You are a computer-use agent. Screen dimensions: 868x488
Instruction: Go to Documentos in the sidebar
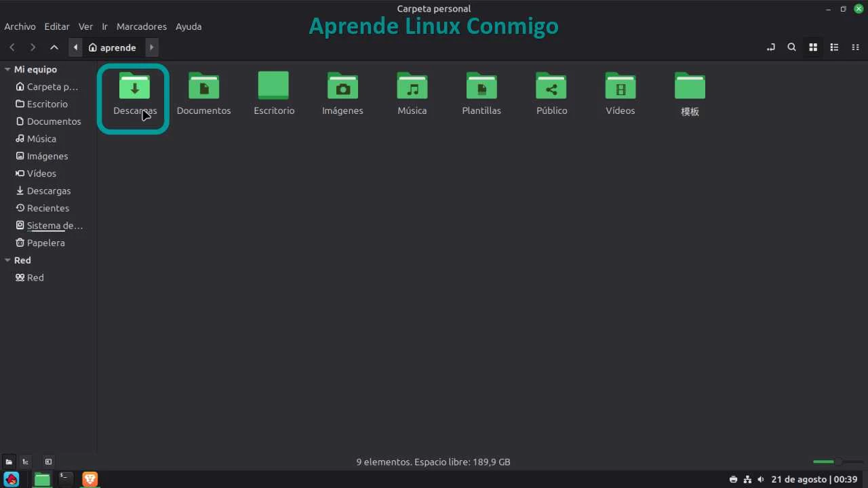pyautogui.click(x=48, y=121)
